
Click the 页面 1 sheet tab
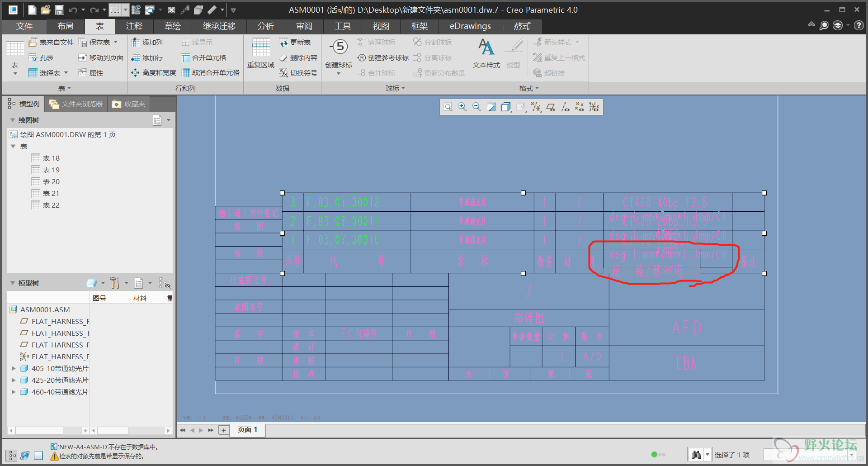[x=247, y=430]
